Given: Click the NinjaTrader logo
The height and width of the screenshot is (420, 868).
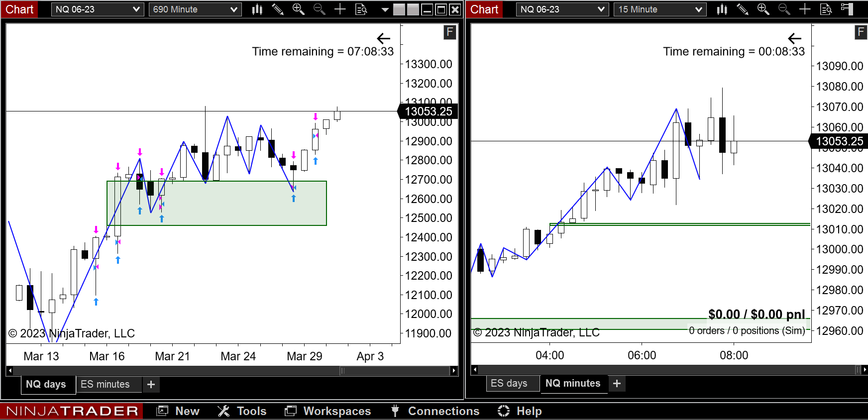Looking at the screenshot, I should point(72,411).
